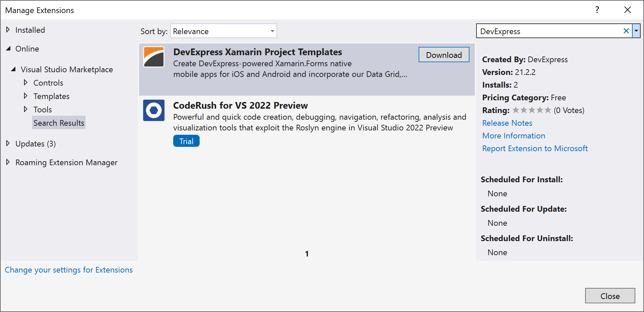The image size is (644, 312).
Task: Collapse the Visual Studio Marketplace node
Action: pyautogui.click(x=13, y=69)
